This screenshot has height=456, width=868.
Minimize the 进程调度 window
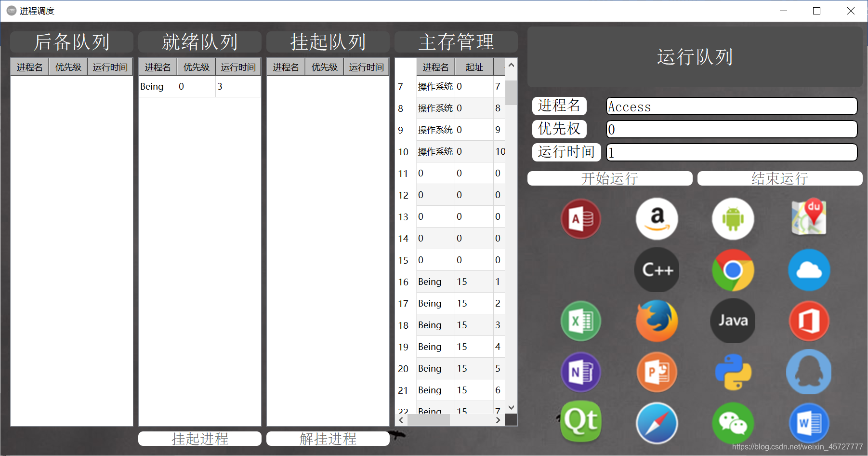[x=784, y=11]
